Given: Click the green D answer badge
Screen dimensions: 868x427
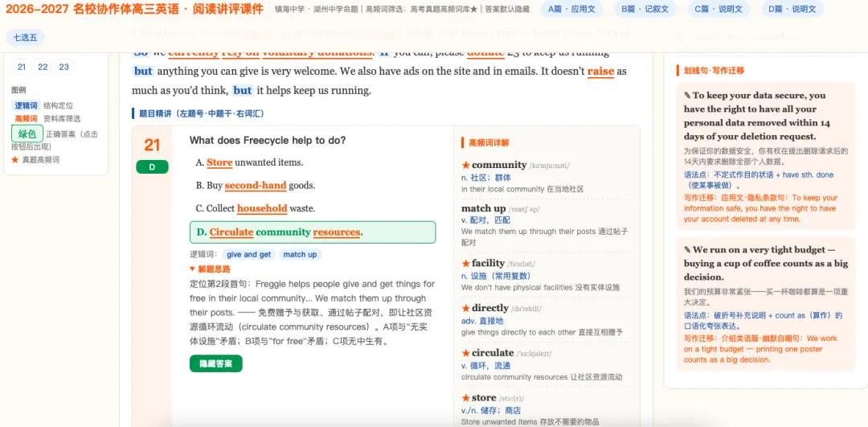Looking at the screenshot, I should tap(152, 166).
